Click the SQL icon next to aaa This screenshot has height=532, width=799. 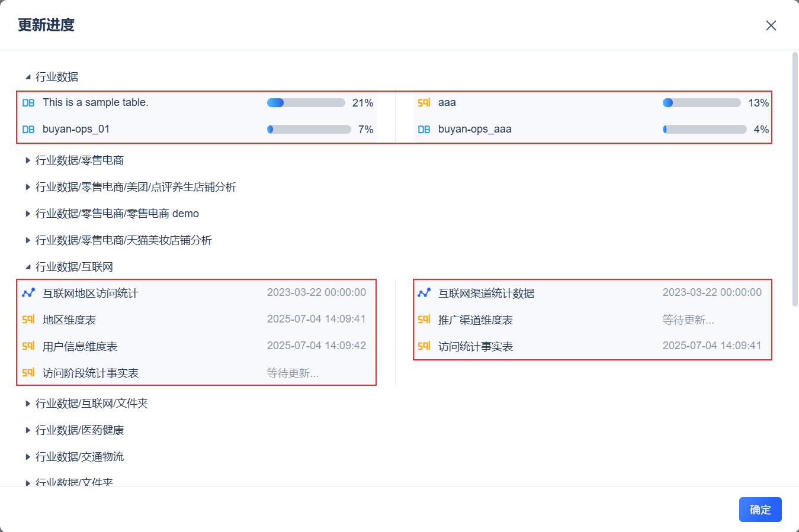pos(424,103)
